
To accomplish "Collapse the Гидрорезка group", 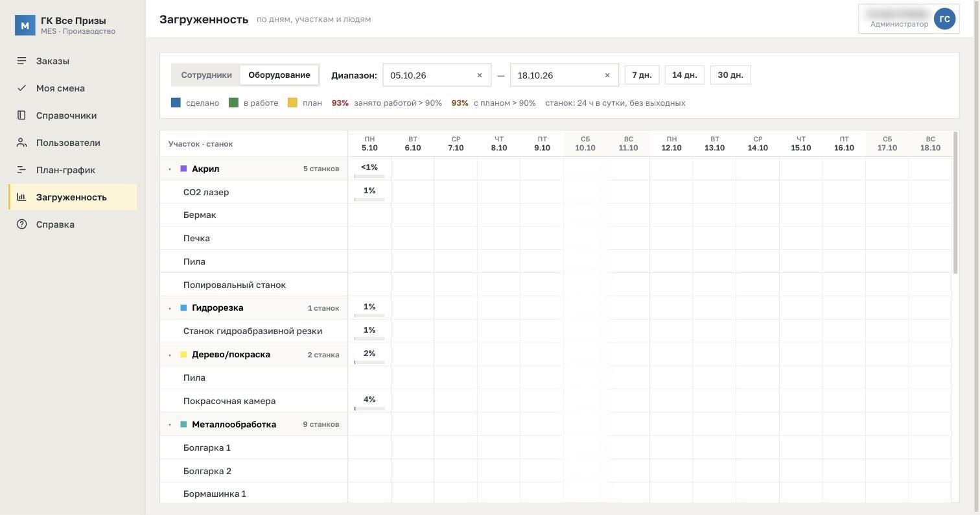I will [x=170, y=308].
